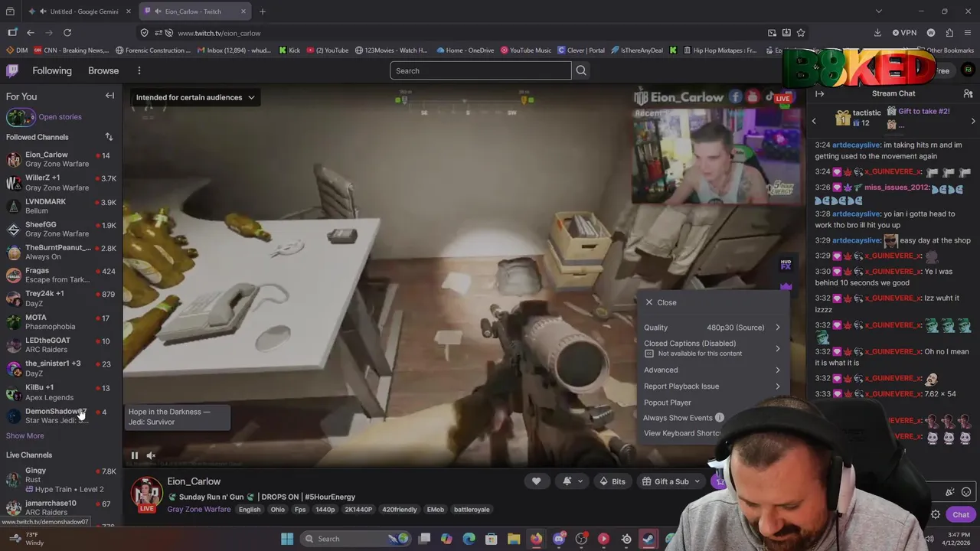980x551 pixels.
Task: Open the Gift a Sub dropdown
Action: pyautogui.click(x=671, y=481)
